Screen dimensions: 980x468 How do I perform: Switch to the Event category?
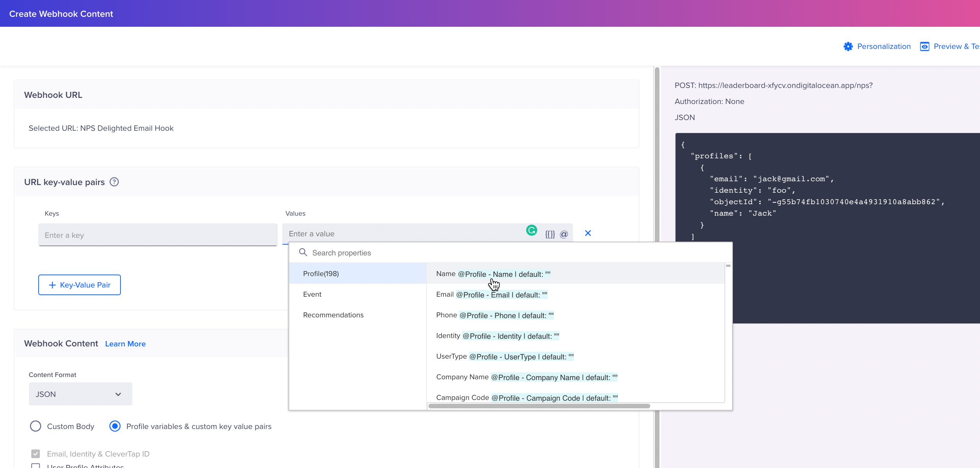[312, 294]
